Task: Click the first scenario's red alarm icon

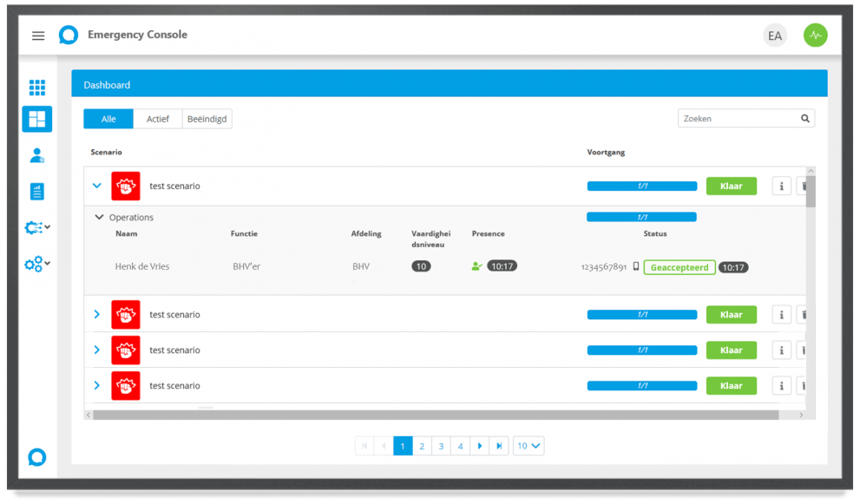Action: [x=126, y=186]
